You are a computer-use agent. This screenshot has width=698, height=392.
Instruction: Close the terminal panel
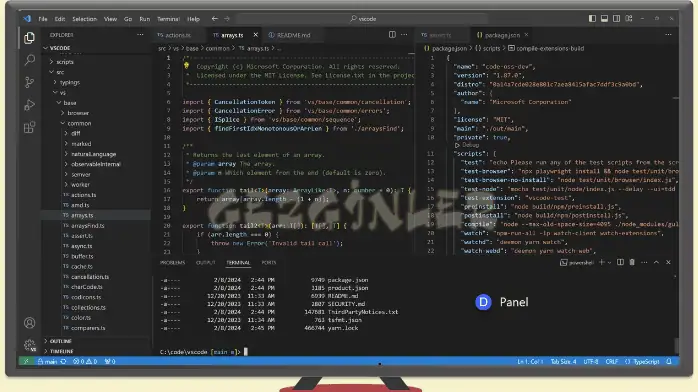point(668,263)
